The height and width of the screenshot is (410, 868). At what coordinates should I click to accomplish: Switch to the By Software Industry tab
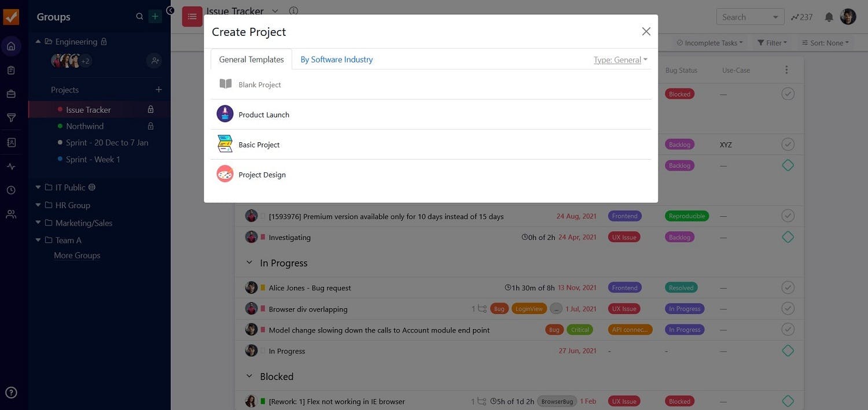point(336,59)
